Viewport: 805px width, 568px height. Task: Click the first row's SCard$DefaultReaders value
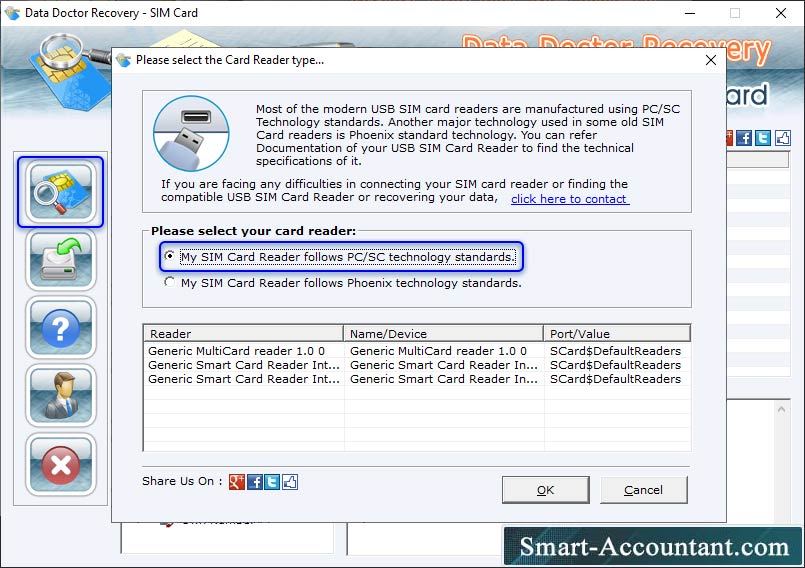(x=615, y=351)
